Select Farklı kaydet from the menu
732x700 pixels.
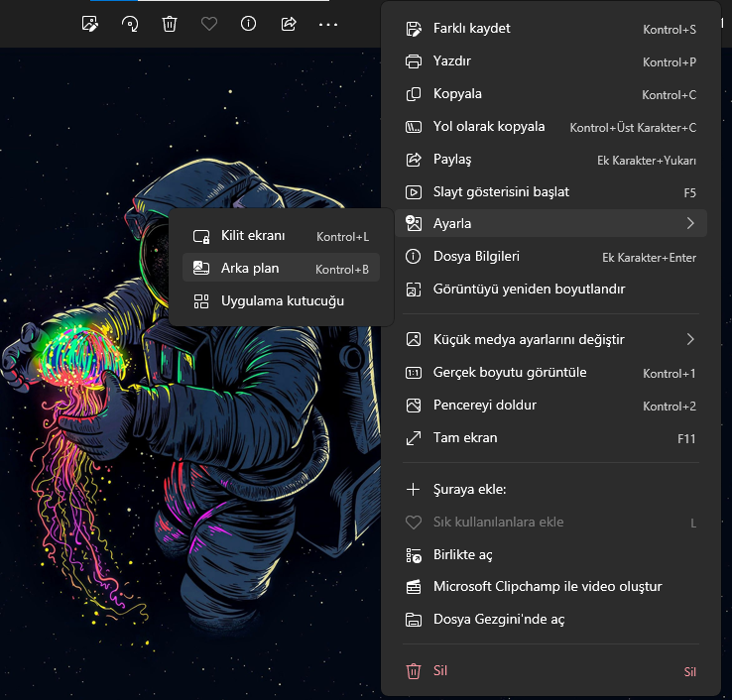pyautogui.click(x=550, y=29)
